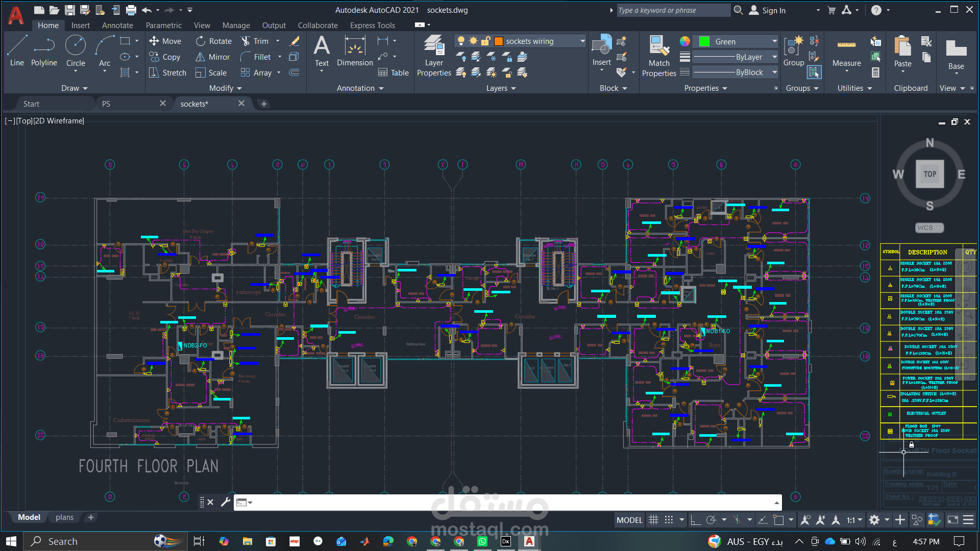This screenshot has width=980, height=551.
Task: Toggle layer lock icon for sockets wiring
Action: [486, 41]
